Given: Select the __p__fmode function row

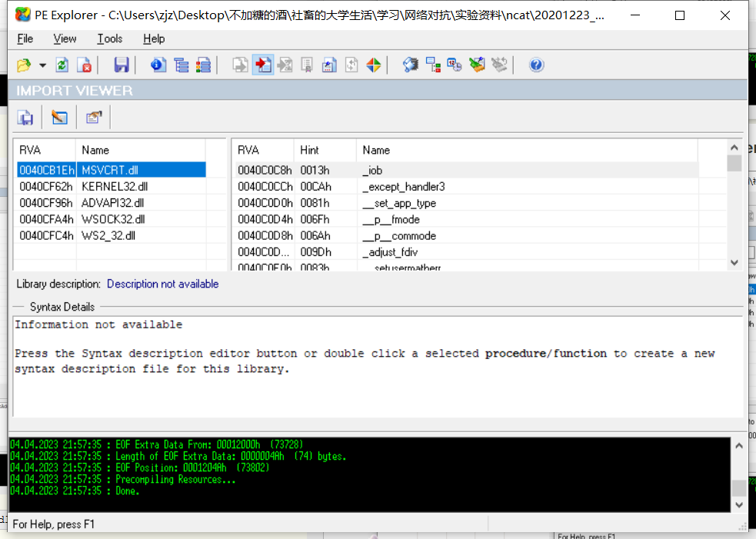Looking at the screenshot, I should tap(466, 219).
